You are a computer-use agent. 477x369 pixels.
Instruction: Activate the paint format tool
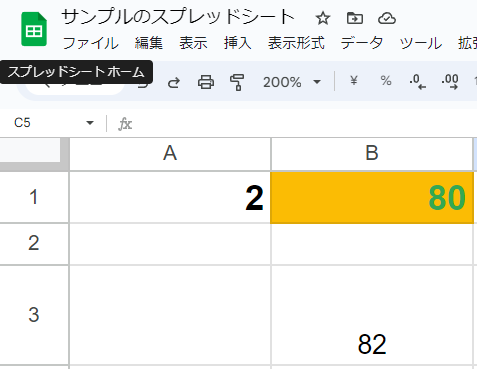tap(237, 82)
